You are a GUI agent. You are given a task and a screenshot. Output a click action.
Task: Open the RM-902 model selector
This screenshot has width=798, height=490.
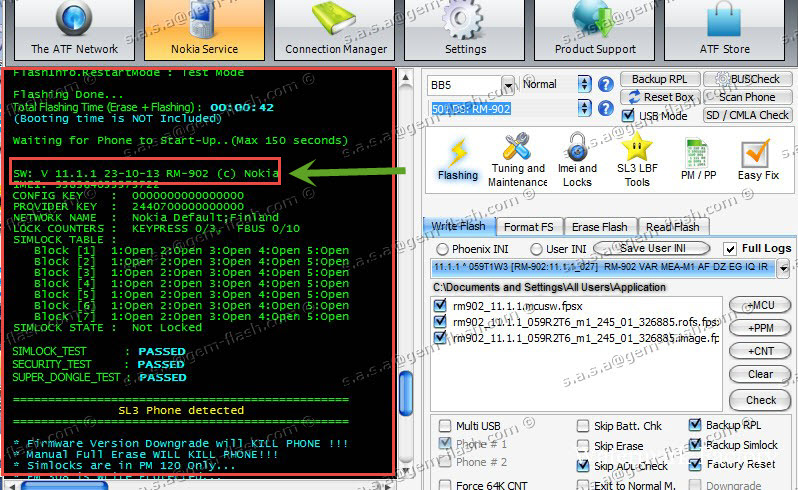[x=584, y=108]
